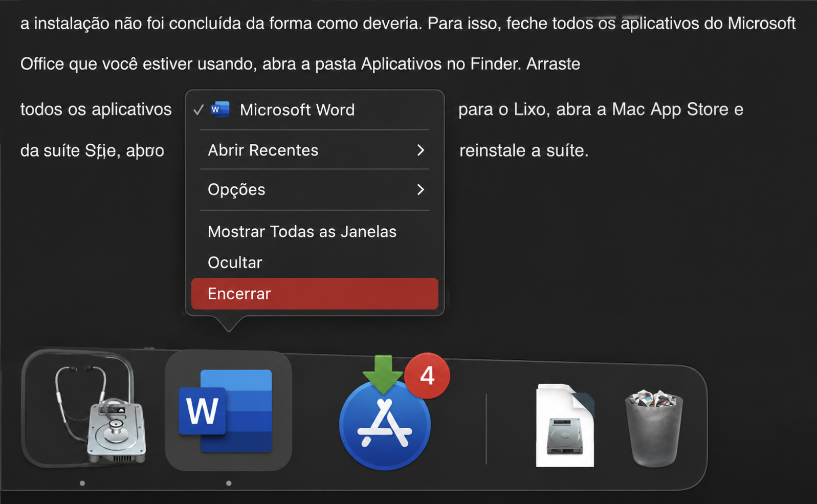The width and height of the screenshot is (817, 504).
Task: Expand the Opções chevron arrow
Action: (x=421, y=190)
